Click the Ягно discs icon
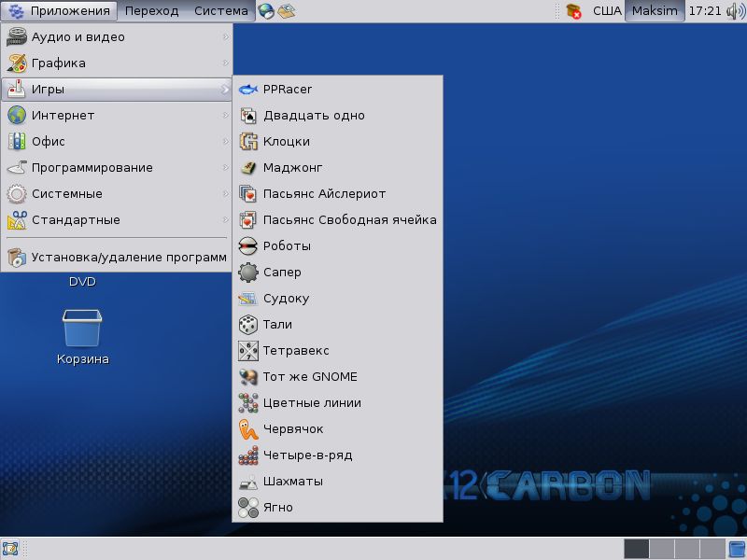 247,507
